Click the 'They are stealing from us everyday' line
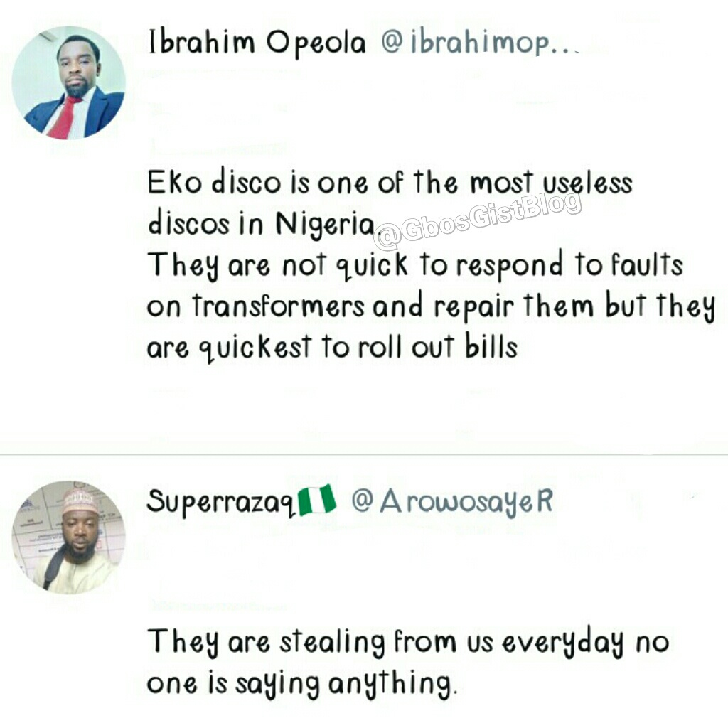Image resolution: width=728 pixels, height=728 pixels. (x=408, y=643)
